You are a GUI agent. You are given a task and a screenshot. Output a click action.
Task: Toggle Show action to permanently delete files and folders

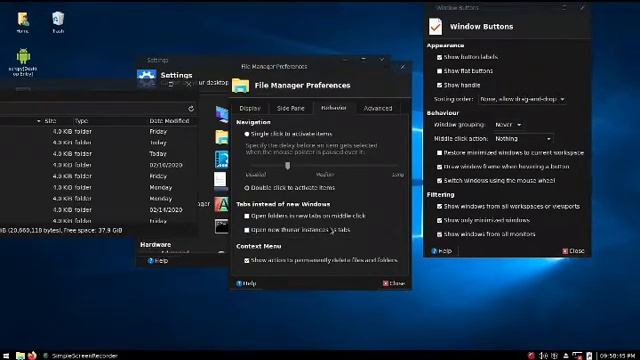click(x=247, y=260)
